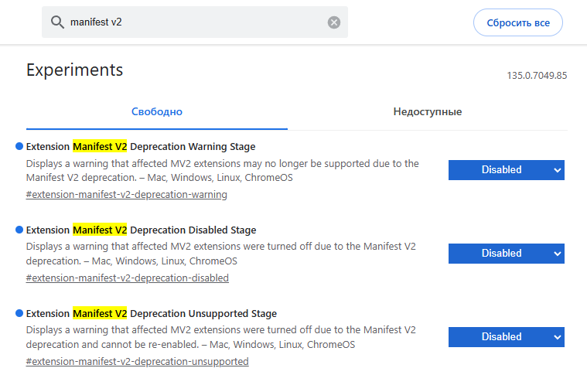The image size is (587, 392).
Task: Click the blue dot beside Deprecation Disabled Stage
Action: (x=19, y=230)
